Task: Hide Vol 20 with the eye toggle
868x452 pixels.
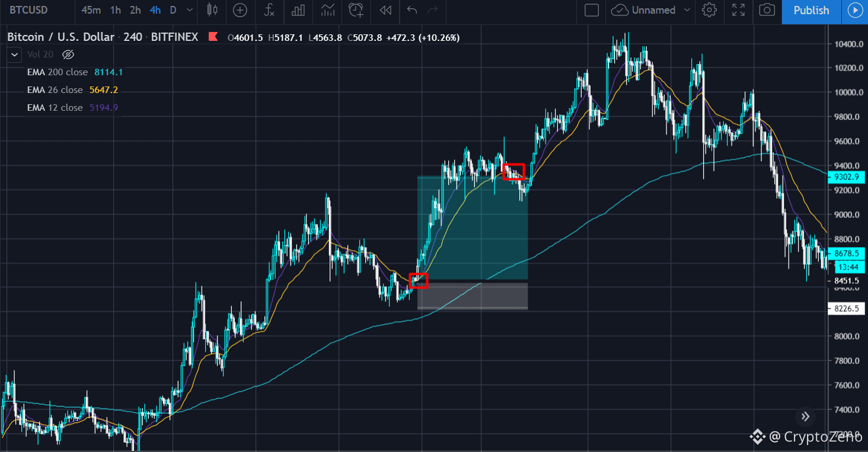Action: [x=68, y=54]
